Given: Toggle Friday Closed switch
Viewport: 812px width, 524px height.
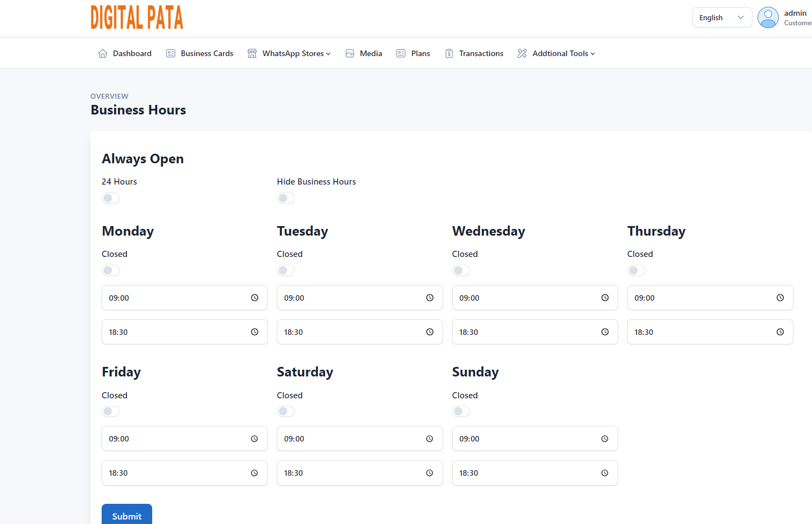Looking at the screenshot, I should [111, 411].
